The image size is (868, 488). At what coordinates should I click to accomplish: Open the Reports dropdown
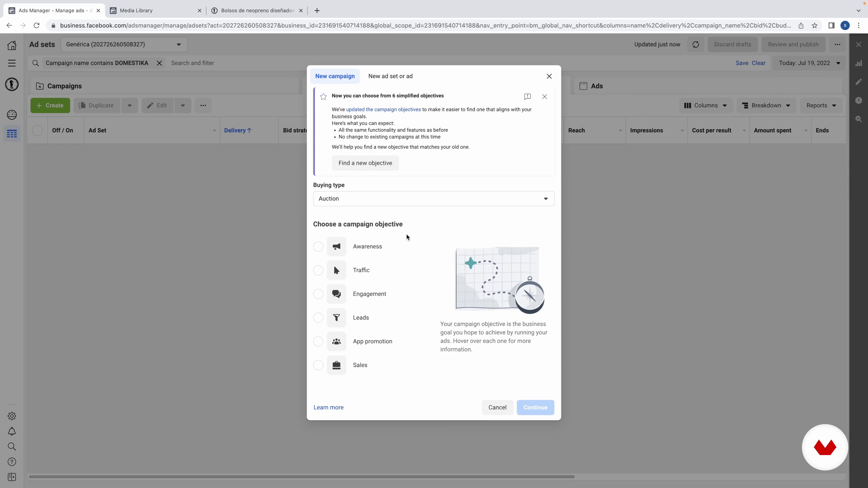[x=821, y=106]
